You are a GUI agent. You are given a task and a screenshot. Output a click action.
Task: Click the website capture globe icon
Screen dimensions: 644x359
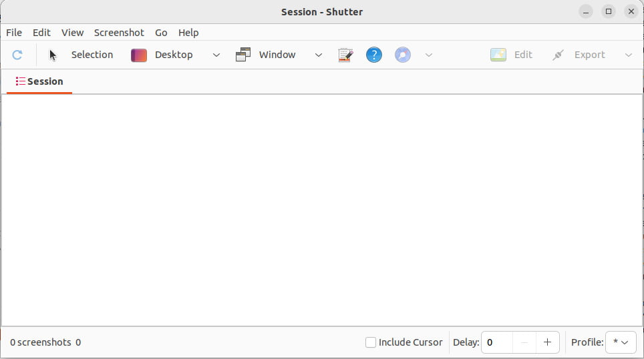pyautogui.click(x=402, y=55)
